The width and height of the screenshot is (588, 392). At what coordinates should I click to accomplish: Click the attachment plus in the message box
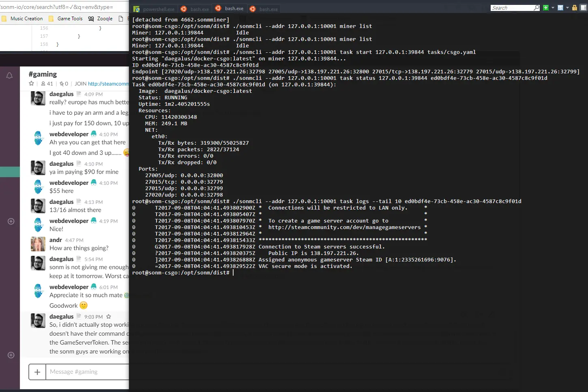[37, 372]
